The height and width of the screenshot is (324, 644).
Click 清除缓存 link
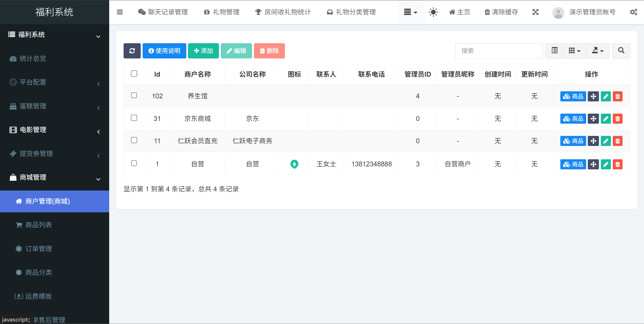501,12
